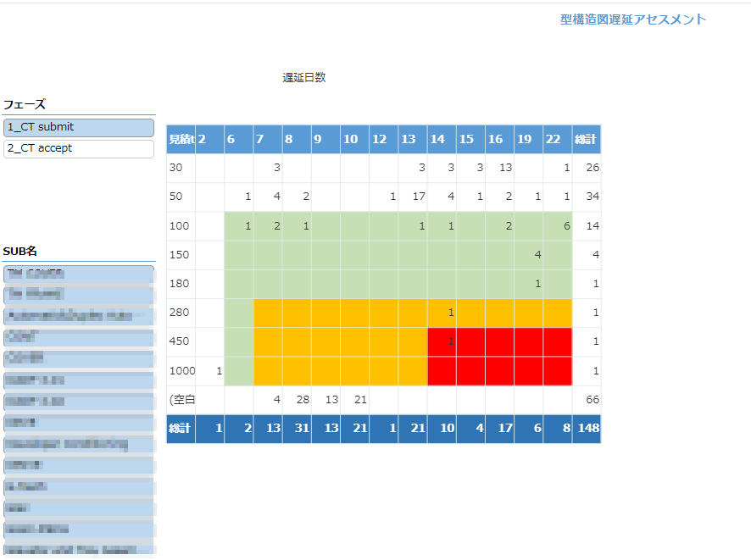Click the row label 1000
This screenshot has width=751, height=560.
[x=181, y=371]
